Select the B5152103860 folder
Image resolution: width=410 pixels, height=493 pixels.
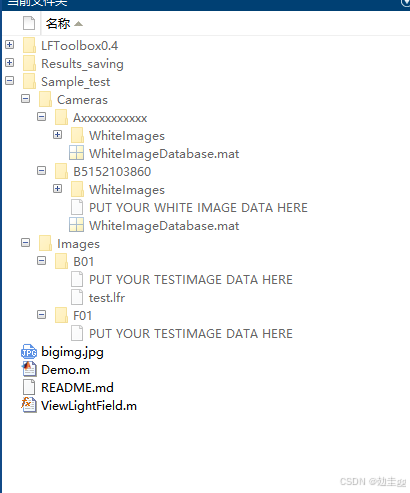[x=112, y=172]
